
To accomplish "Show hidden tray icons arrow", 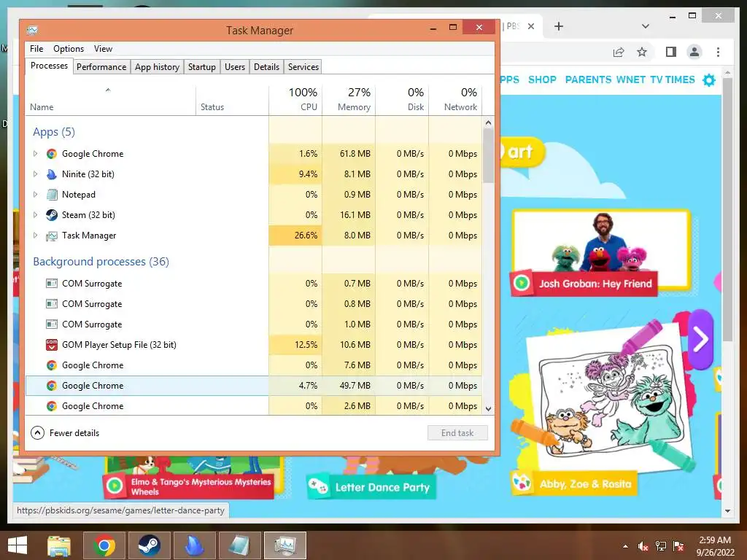I will point(625,547).
